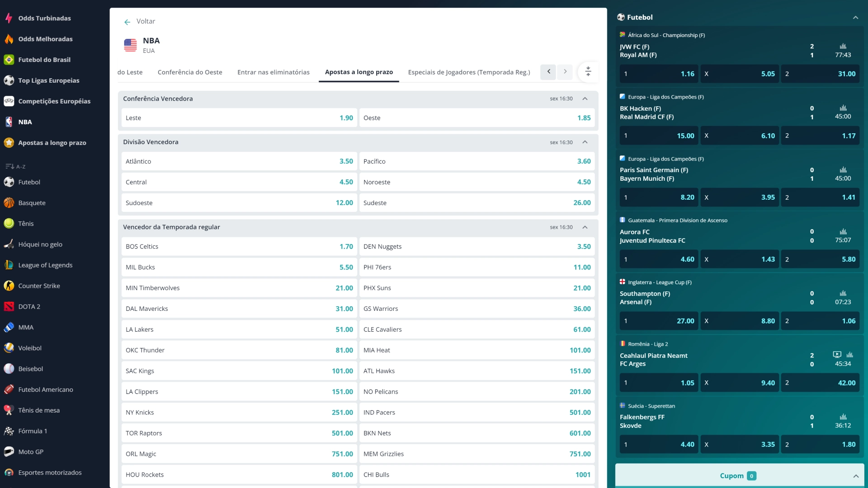The width and height of the screenshot is (868, 488).
Task: Click live stream icon for Ceahlaul Piatra Neamt
Action: 837,355
